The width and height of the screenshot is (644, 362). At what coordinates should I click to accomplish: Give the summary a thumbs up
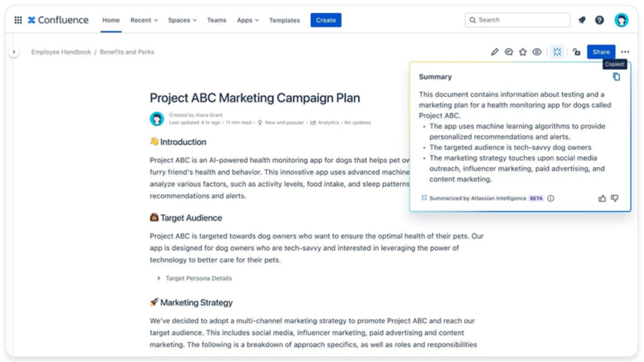pyautogui.click(x=602, y=198)
